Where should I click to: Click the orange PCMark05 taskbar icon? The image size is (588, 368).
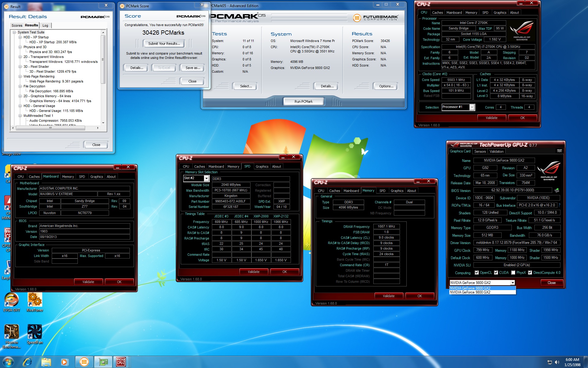tap(84, 362)
